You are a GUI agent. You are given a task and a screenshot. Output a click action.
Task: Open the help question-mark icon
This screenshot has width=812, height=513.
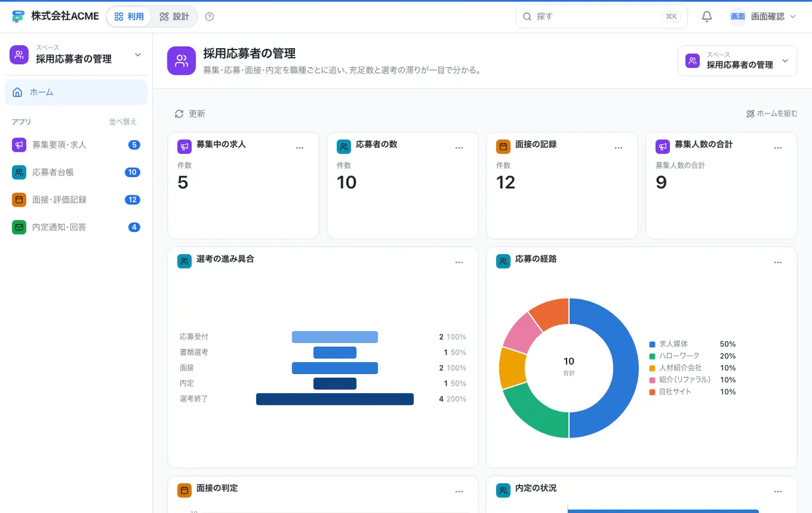210,16
